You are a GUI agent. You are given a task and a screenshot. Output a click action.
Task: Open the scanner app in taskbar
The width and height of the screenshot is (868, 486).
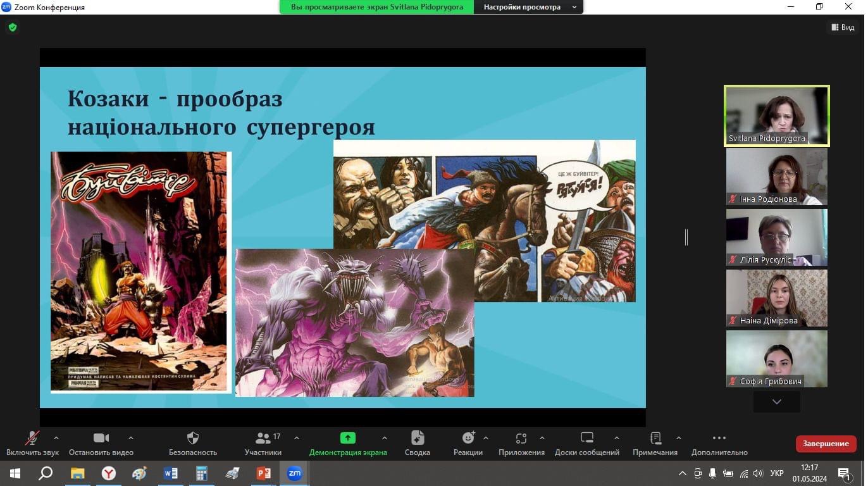coord(233,473)
